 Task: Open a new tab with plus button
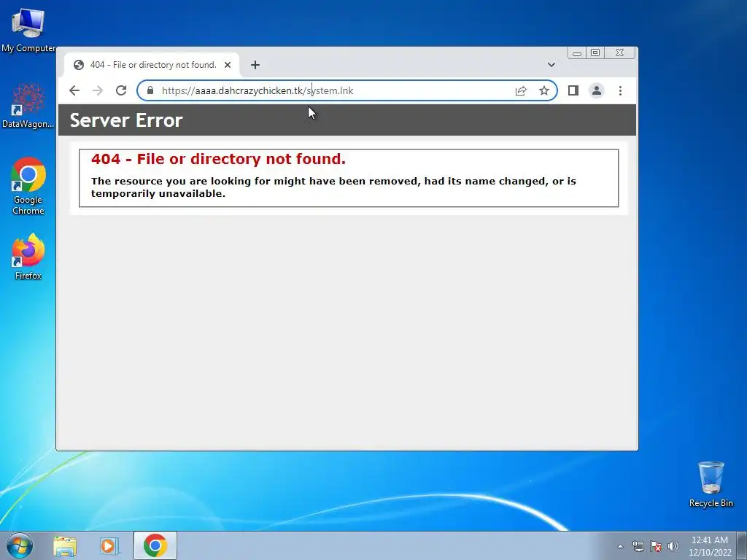(x=255, y=65)
